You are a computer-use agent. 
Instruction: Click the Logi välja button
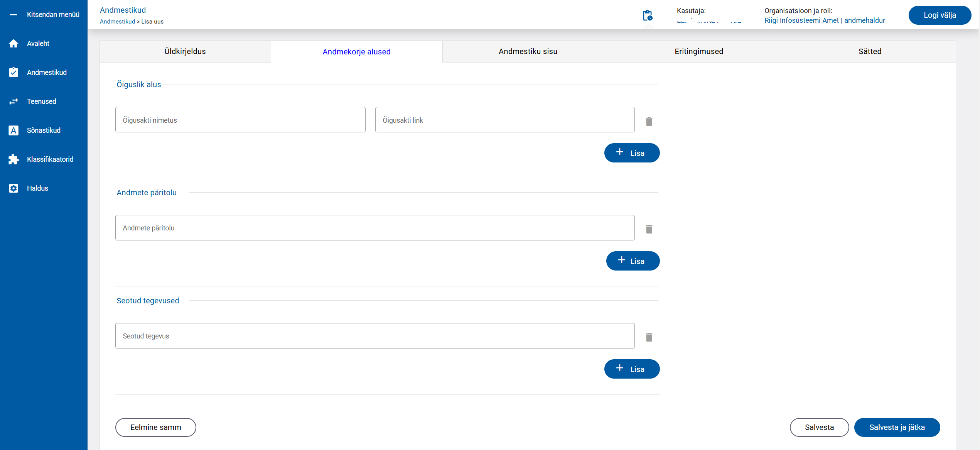click(939, 15)
